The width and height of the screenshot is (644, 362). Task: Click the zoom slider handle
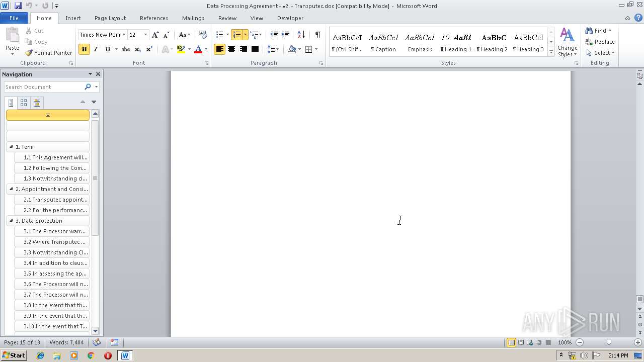click(609, 342)
